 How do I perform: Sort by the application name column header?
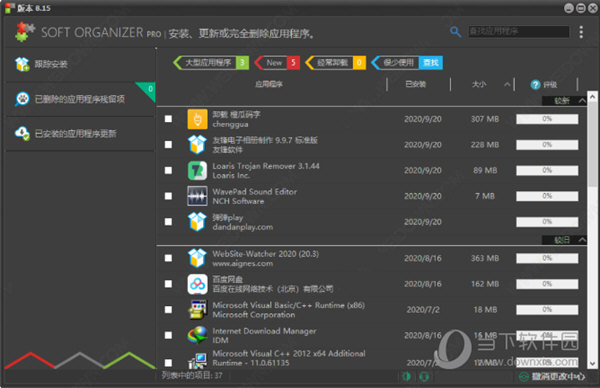point(269,85)
